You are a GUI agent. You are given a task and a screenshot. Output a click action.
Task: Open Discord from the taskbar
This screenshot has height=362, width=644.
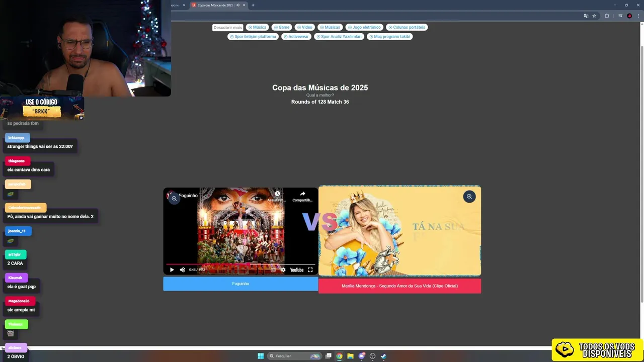tap(361, 356)
